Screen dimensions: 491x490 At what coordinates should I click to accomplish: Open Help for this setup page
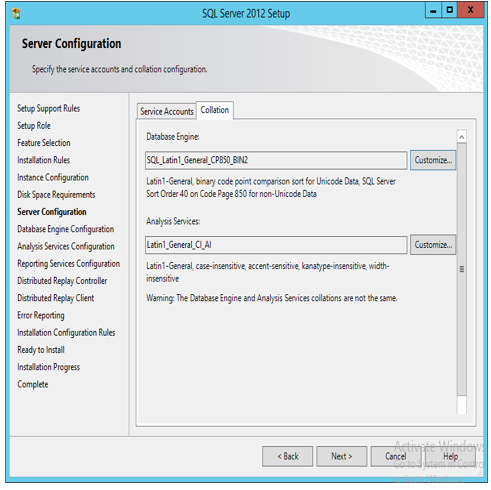450,456
